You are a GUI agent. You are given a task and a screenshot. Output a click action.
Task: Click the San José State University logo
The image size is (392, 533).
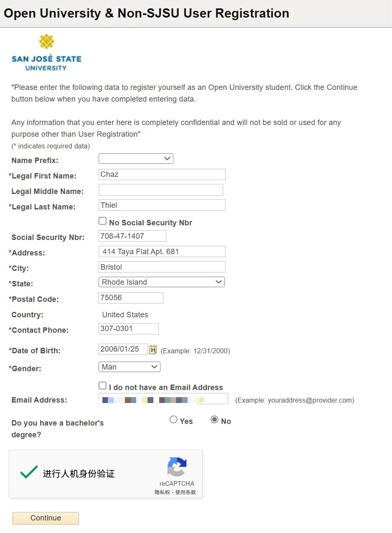click(46, 53)
